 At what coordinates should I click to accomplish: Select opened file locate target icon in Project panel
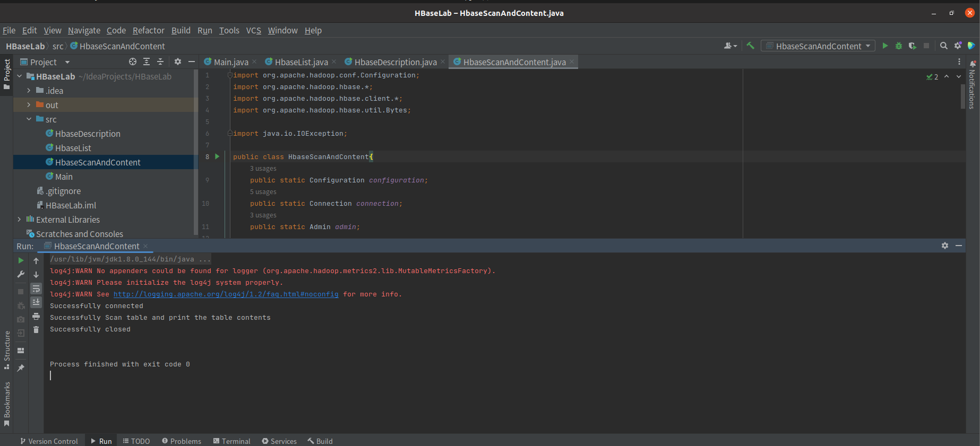[133, 62]
